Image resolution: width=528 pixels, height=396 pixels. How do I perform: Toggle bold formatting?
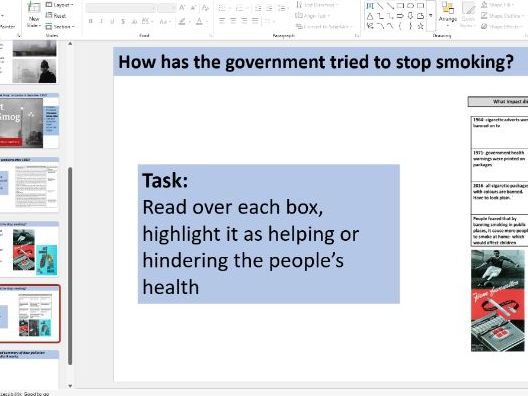coord(90,22)
